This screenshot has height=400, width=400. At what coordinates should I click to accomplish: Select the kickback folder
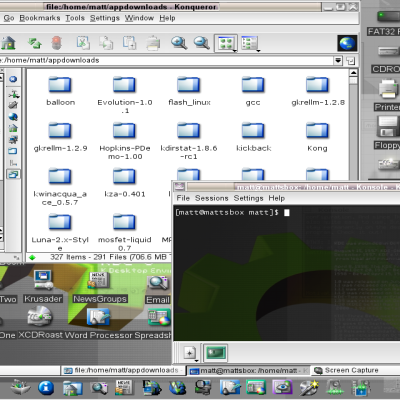[x=253, y=137]
